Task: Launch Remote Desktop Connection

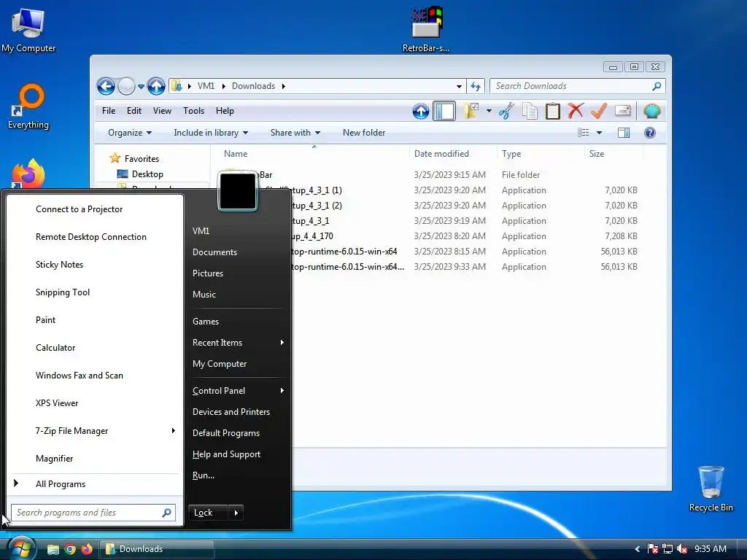Action: [94, 237]
